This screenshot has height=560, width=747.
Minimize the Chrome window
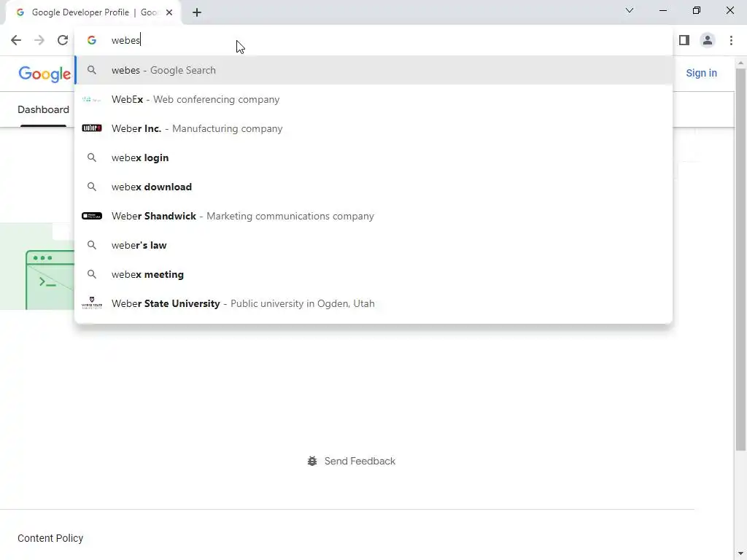[x=662, y=10]
